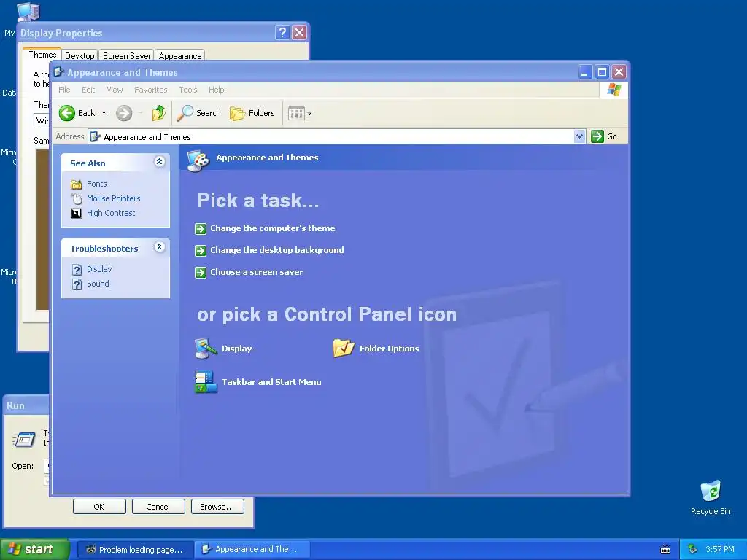Screen dimensions: 747x560
Task: Click Choose a screen saver link
Action: [x=256, y=273]
